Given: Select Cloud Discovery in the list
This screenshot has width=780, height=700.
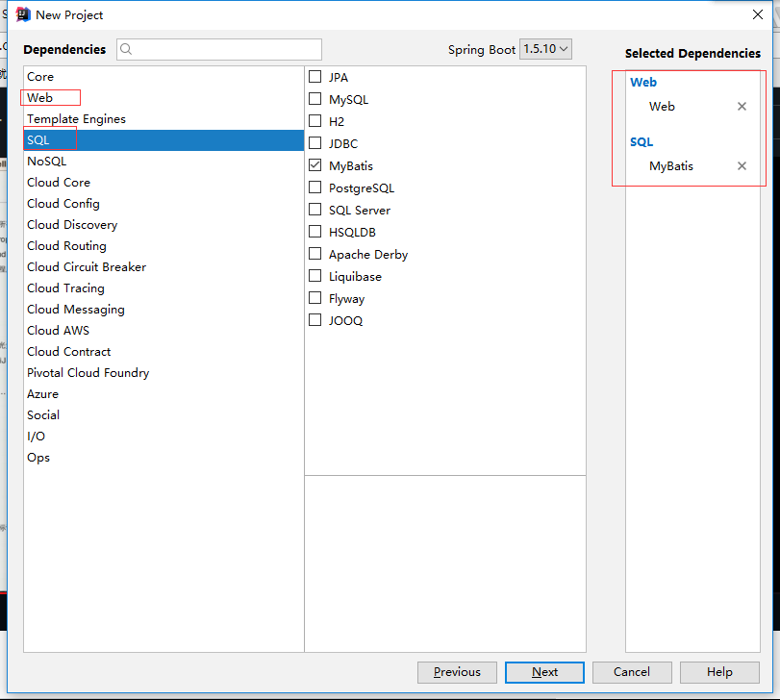Looking at the screenshot, I should (164, 225).
